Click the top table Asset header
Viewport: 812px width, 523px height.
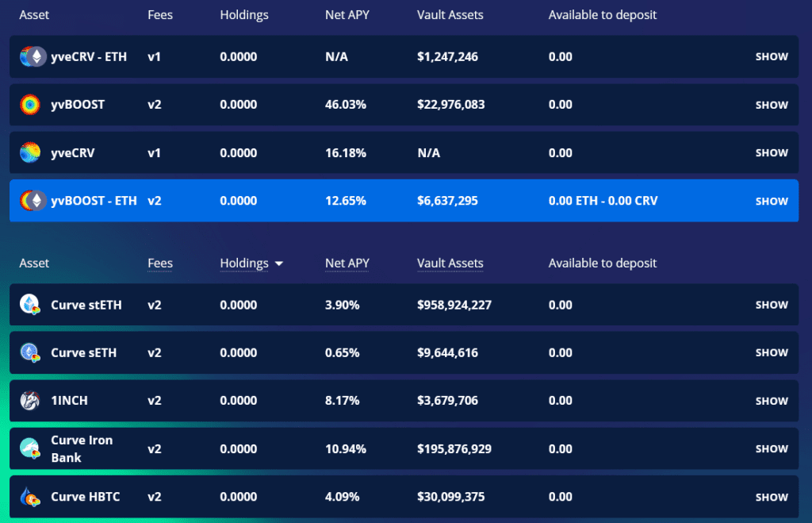(x=34, y=15)
